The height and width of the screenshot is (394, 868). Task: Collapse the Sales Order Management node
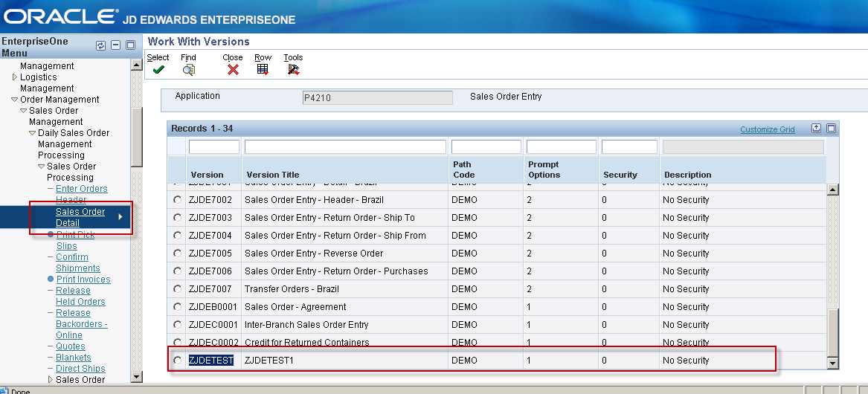23,111
